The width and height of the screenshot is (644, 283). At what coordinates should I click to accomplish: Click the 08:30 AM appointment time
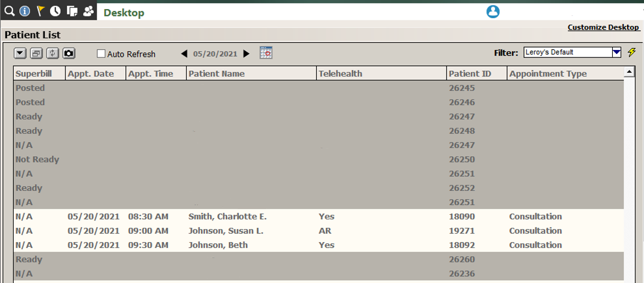click(148, 217)
